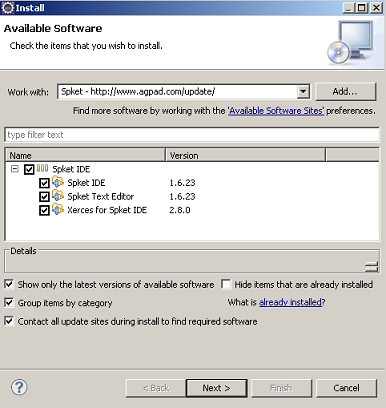Image resolution: width=386 pixels, height=408 pixels.
Task: Click the Spket IDE category icon
Action: point(42,169)
